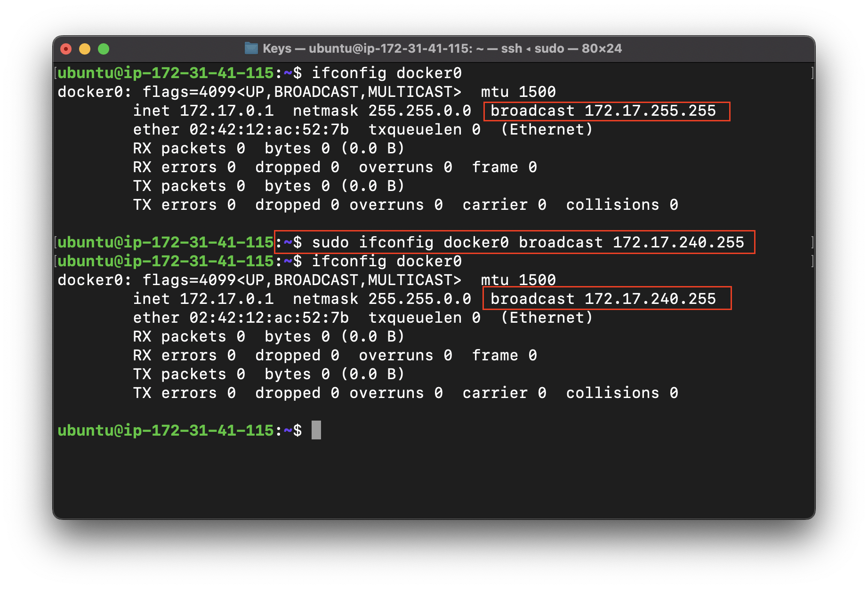The height and width of the screenshot is (589, 868).
Task: Click the 'sudo ifconfig docker0 broadcast 172.17.240.255' command
Action: tap(528, 243)
